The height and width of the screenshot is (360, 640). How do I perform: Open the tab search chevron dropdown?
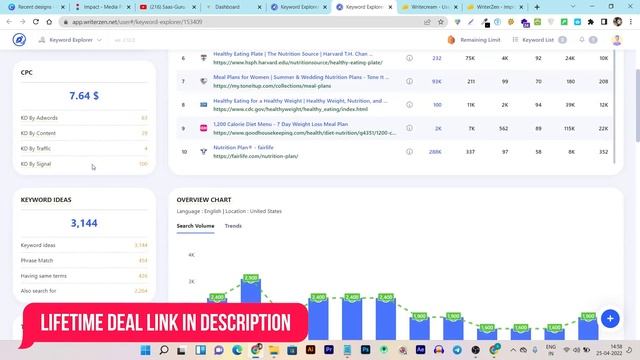(573, 7)
